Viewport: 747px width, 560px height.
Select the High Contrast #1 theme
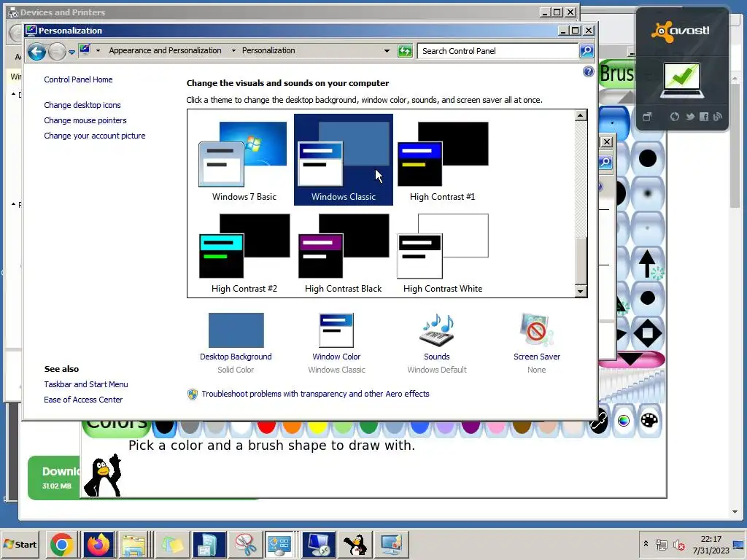[442, 161]
